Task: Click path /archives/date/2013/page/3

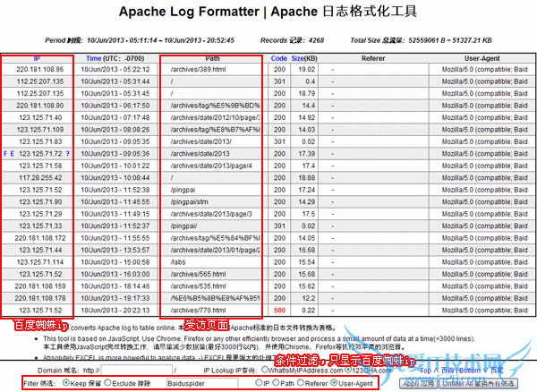Action: coord(211,214)
